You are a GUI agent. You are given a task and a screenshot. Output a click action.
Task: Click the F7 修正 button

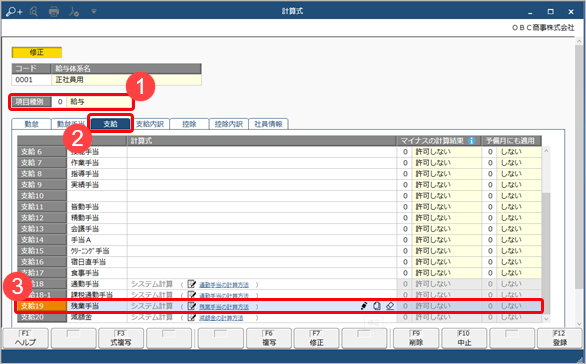(x=317, y=338)
